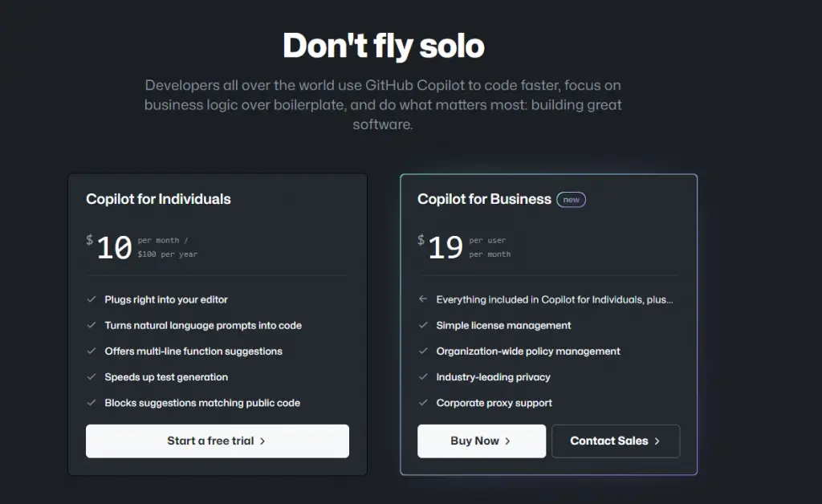822x504 pixels.
Task: Click the checkmark beside Simple license management
Action: (x=423, y=325)
